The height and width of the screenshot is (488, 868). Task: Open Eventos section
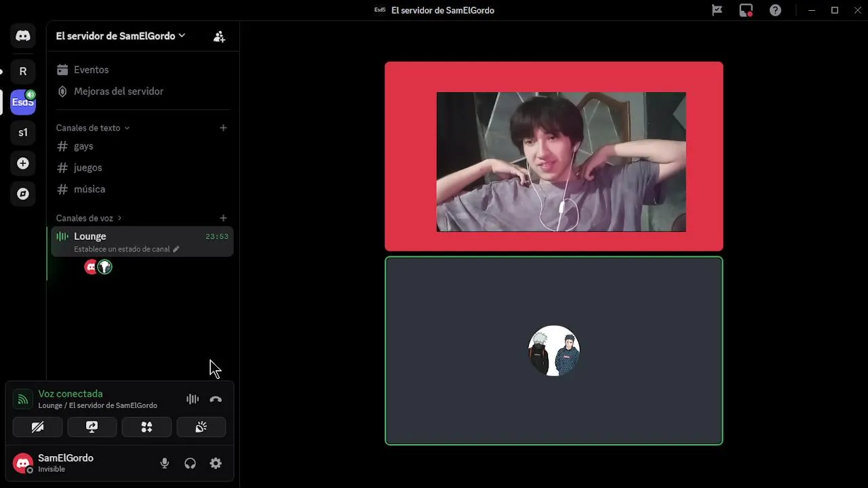pyautogui.click(x=142, y=70)
